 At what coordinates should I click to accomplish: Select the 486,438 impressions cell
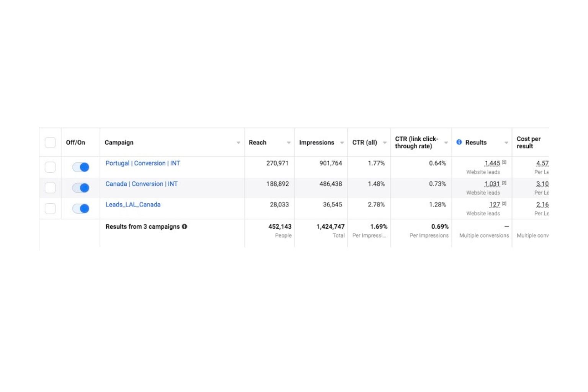pos(331,184)
